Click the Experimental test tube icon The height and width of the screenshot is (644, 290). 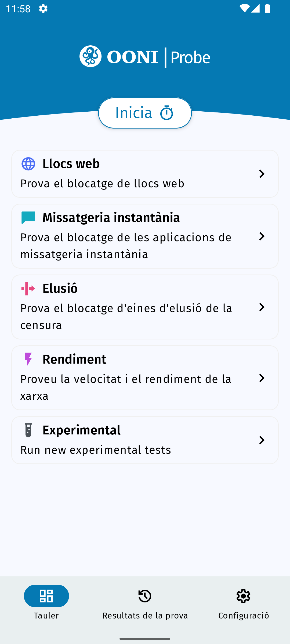point(28,430)
